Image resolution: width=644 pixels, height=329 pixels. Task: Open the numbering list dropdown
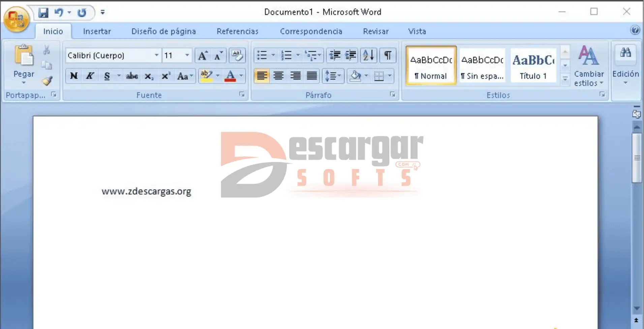click(x=298, y=55)
